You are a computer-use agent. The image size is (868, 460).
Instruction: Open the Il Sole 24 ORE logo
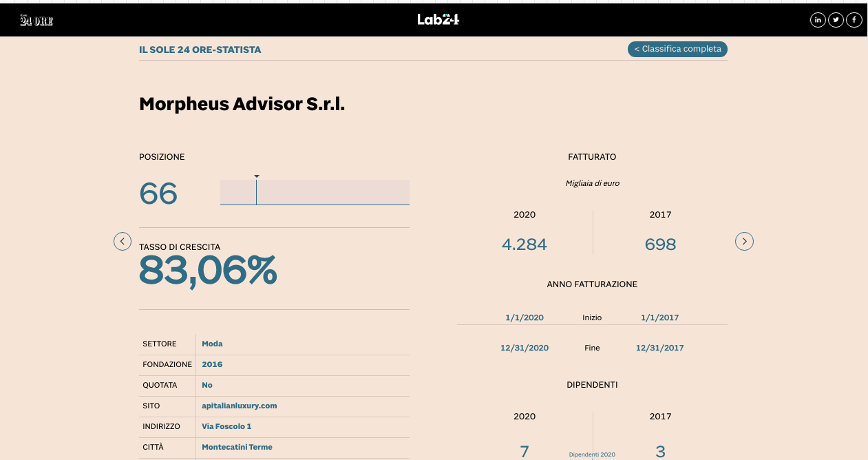coord(36,20)
